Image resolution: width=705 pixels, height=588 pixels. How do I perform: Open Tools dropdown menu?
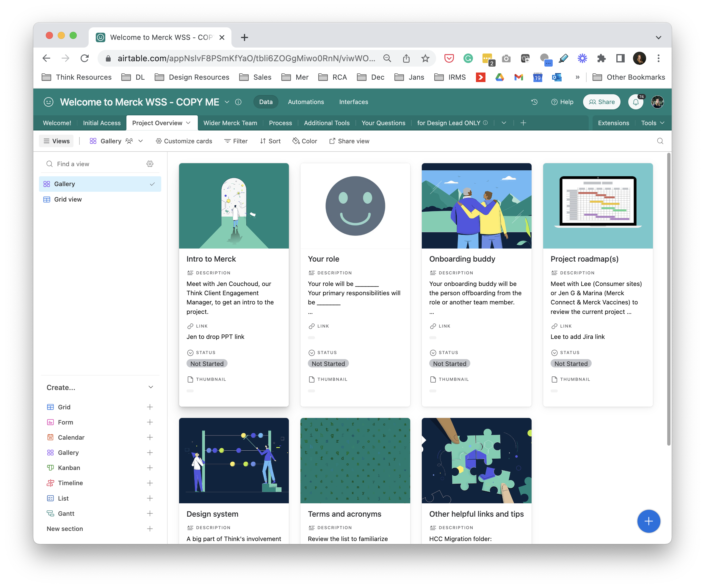652,123
